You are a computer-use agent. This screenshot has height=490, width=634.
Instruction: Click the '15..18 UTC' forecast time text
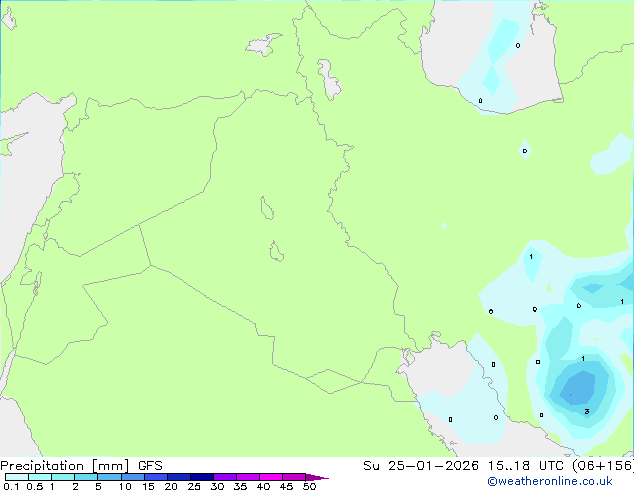click(525, 466)
